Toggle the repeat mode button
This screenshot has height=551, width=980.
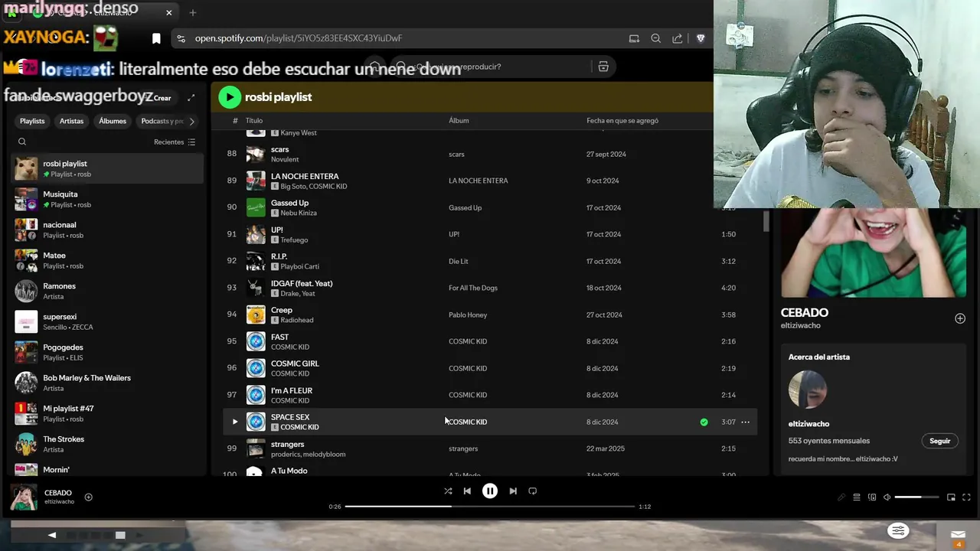(533, 491)
